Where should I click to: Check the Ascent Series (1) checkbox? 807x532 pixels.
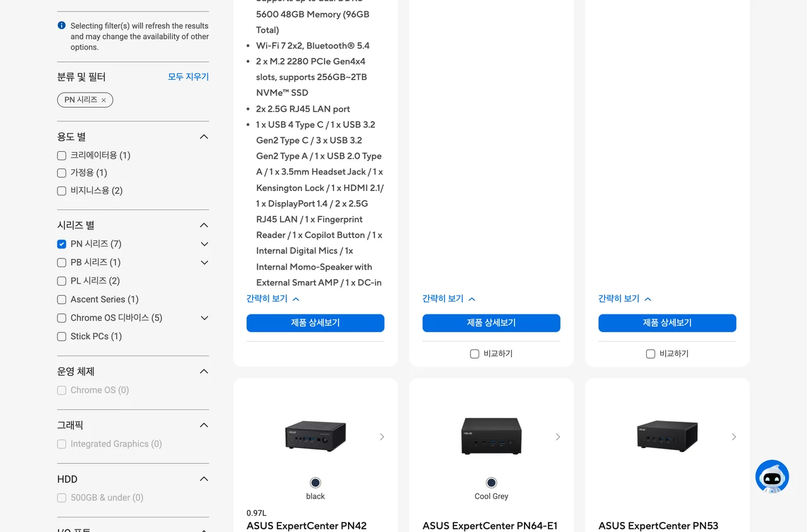62,299
